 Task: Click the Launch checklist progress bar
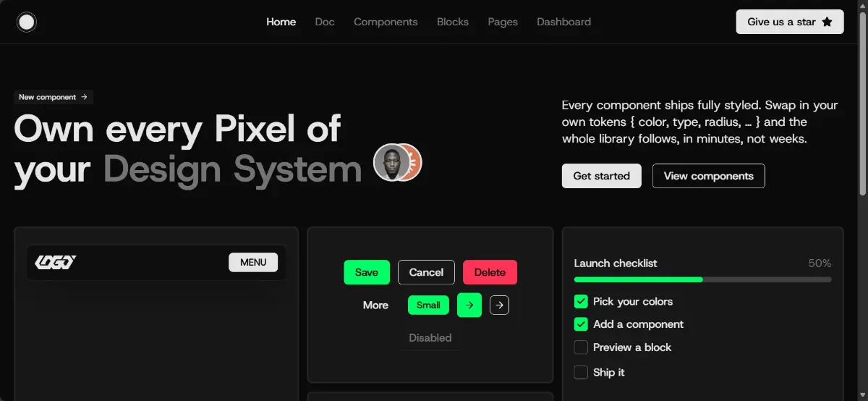[x=703, y=279]
